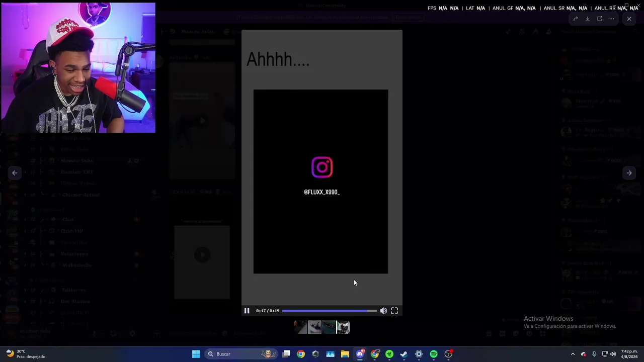This screenshot has width=644, height=362.
Task: Open the gear Settings app on the taskbar
Action: 419,354
